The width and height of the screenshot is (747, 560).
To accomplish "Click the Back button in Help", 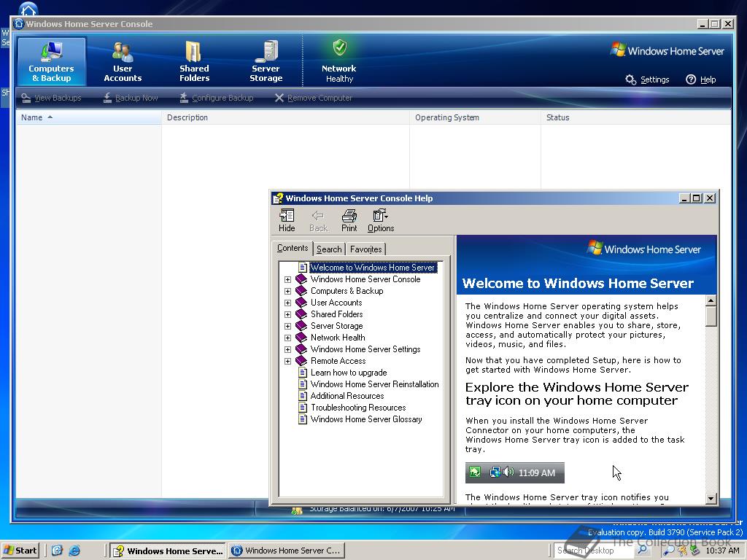I will coord(318,220).
